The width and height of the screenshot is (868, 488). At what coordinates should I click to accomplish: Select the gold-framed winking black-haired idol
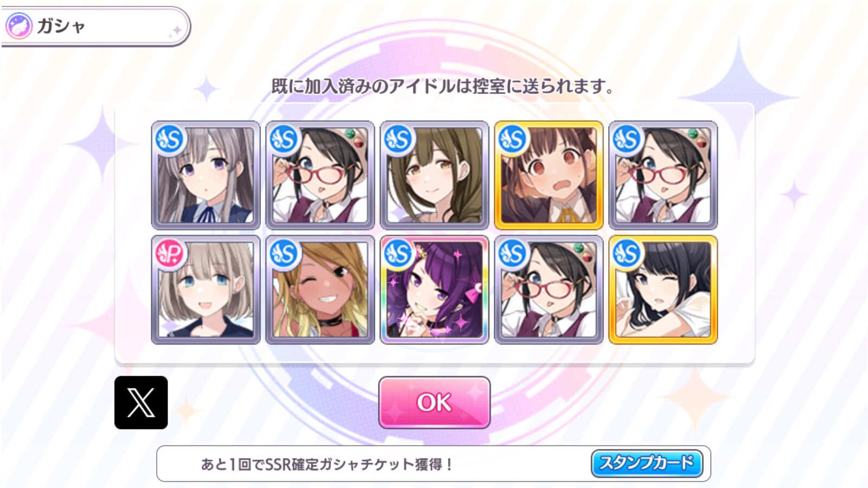[x=663, y=290]
